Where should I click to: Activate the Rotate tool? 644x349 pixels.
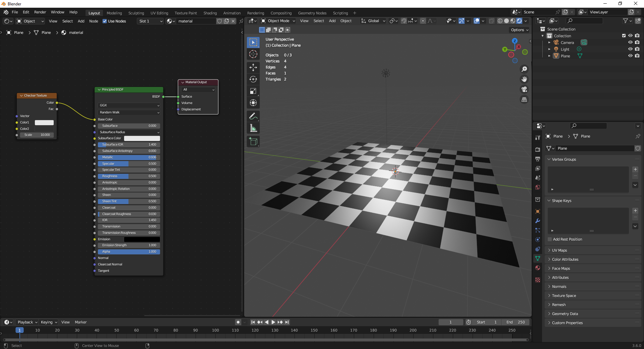[253, 80]
